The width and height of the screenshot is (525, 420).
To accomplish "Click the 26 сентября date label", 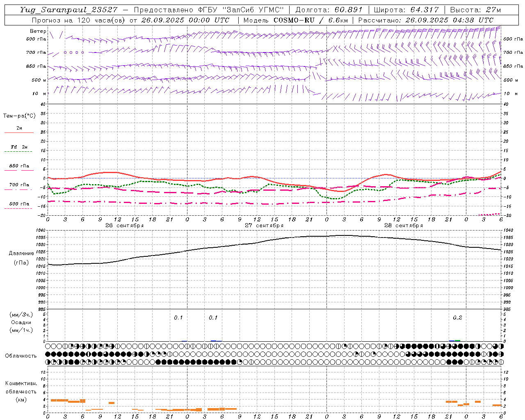I will pyautogui.click(x=124, y=226).
